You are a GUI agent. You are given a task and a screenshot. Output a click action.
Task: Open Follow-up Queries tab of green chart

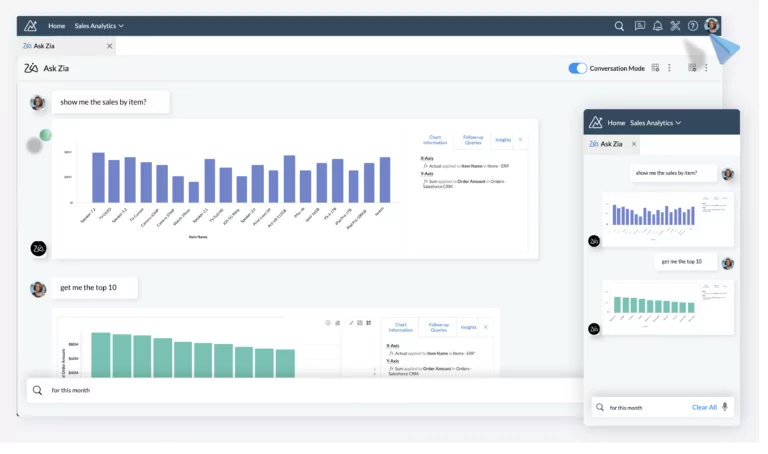438,327
